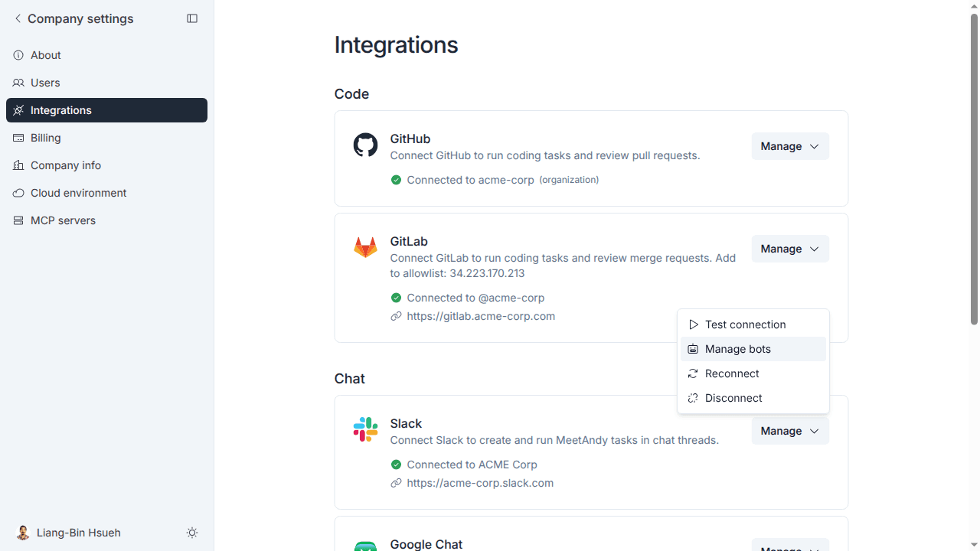This screenshot has width=980, height=551.
Task: Click the "Connected to @acme-corp" status
Action: [x=475, y=298]
